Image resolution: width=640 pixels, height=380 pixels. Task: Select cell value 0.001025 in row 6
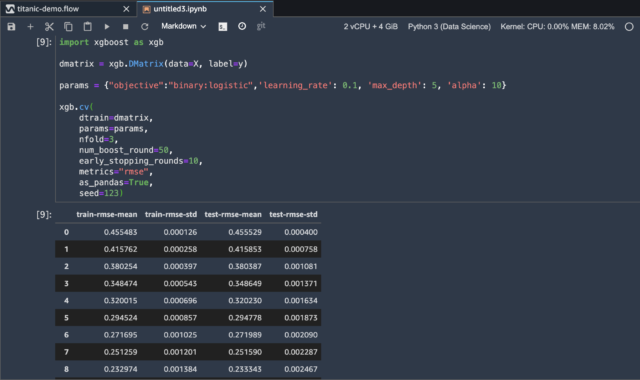(x=180, y=335)
